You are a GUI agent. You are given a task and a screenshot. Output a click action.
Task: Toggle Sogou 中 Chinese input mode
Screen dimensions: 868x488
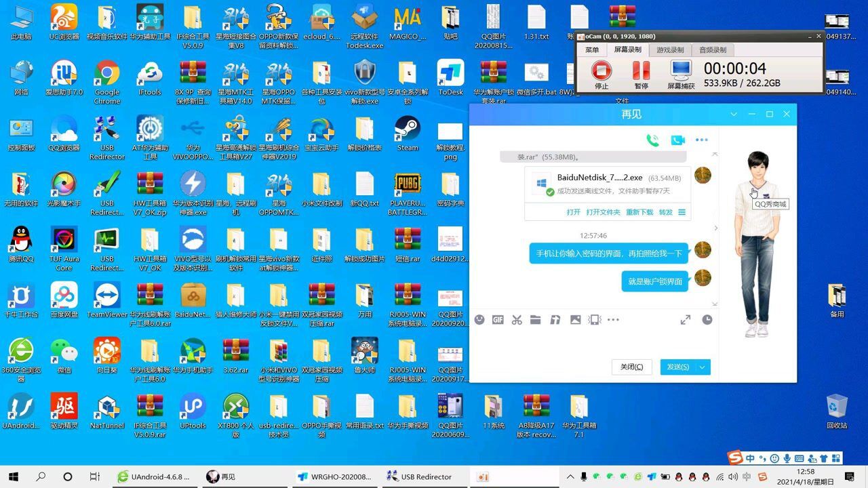[x=750, y=458]
